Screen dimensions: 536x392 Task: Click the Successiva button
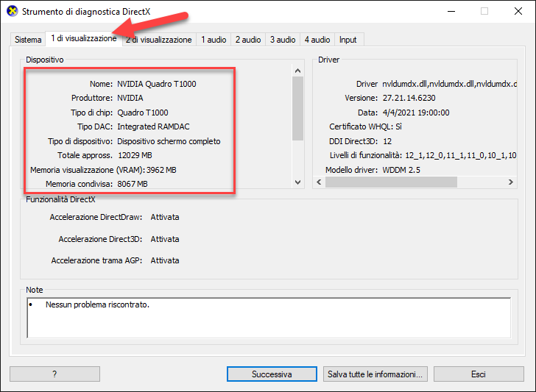tap(272, 374)
